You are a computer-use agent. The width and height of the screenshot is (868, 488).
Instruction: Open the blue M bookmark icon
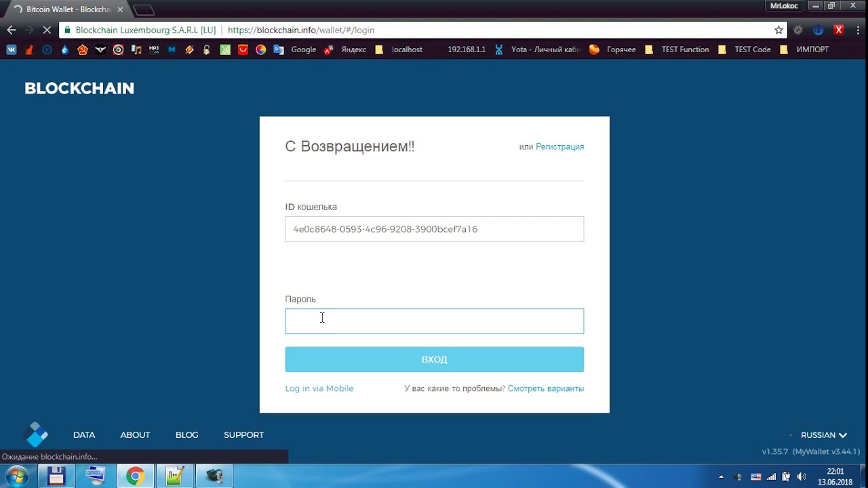pyautogui.click(x=172, y=49)
